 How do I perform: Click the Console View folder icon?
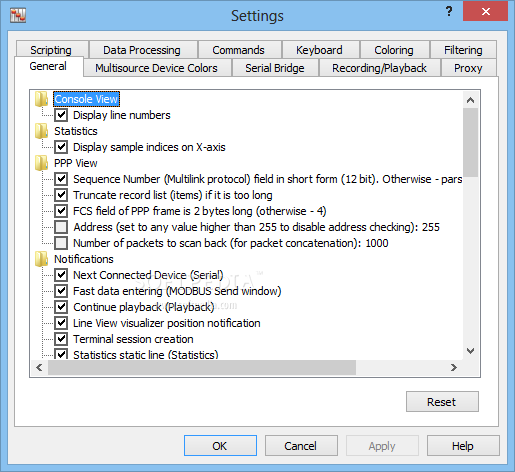(x=41, y=99)
